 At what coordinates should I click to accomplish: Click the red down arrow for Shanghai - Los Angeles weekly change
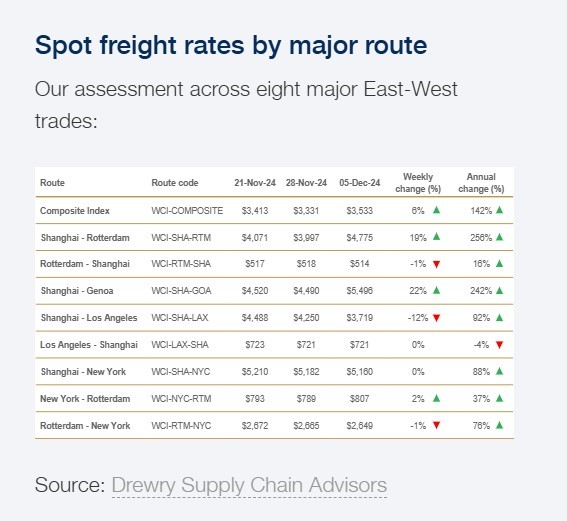[436, 318]
